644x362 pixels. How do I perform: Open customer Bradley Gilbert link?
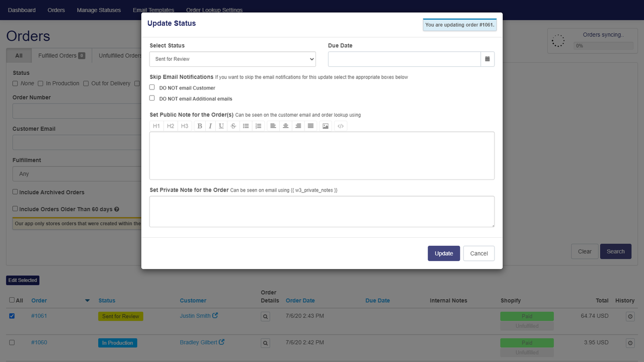point(199,342)
